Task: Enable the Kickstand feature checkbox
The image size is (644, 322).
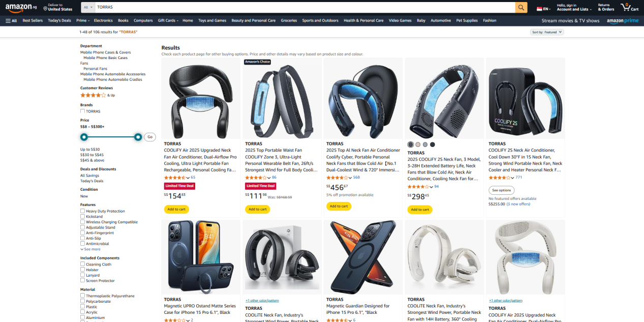Action: (x=82, y=217)
